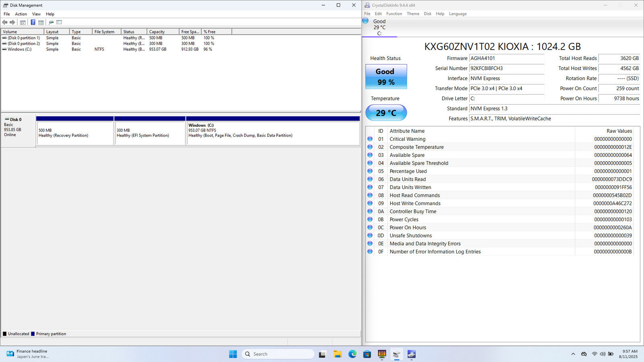Open the Theme menu in CrystalDiskInfo

pyautogui.click(x=413, y=14)
